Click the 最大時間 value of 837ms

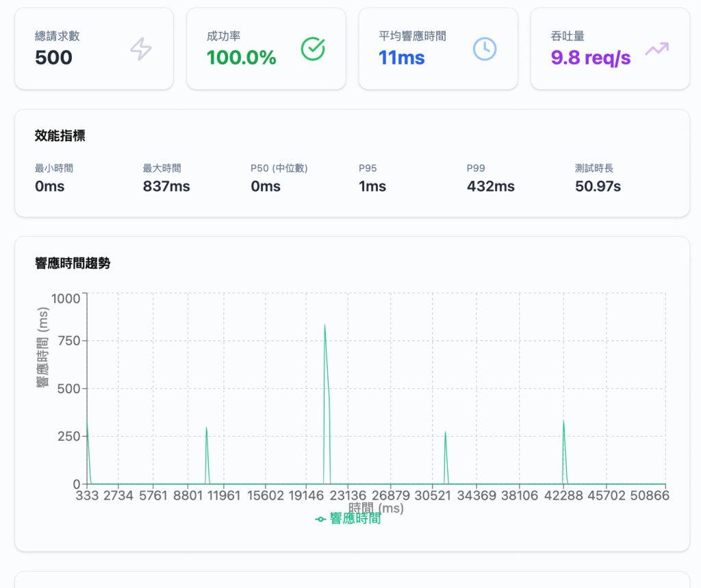[166, 186]
